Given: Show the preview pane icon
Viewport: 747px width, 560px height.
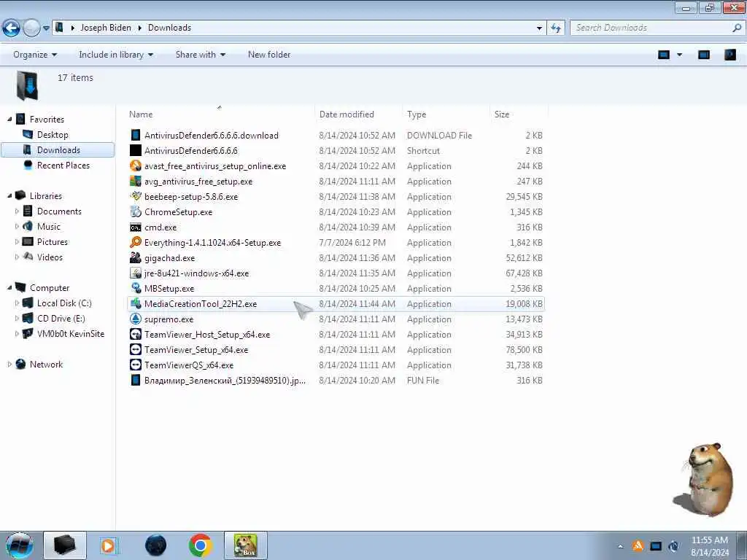Looking at the screenshot, I should tap(704, 55).
